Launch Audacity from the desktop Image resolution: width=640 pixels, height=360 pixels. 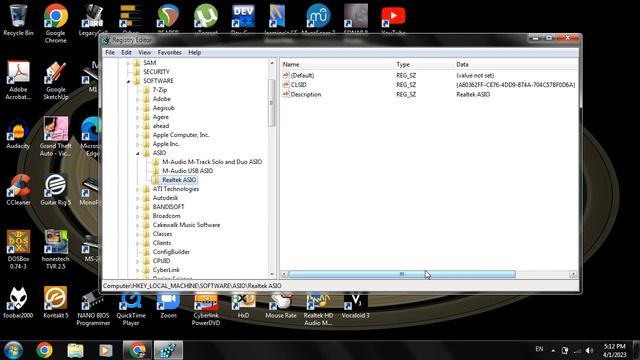coord(18,133)
